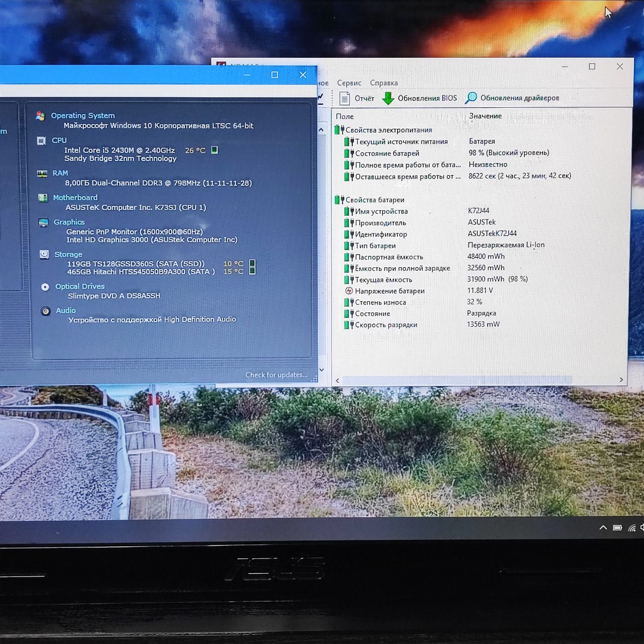The height and width of the screenshot is (644, 644).
Task: Click the CPU temperature indicator next to 26 °C
Action: point(214,150)
